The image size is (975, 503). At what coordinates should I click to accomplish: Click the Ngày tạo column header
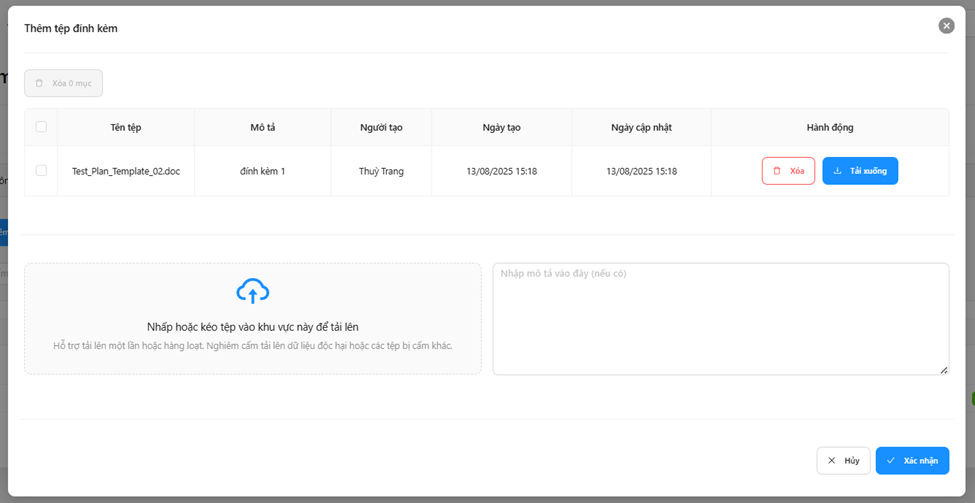pos(501,128)
